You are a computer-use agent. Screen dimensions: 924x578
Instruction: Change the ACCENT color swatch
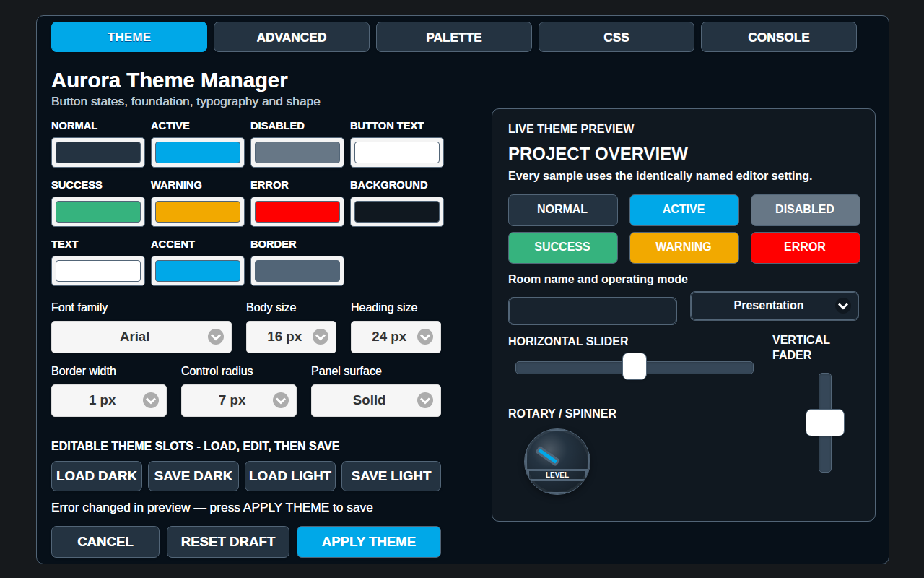pos(198,271)
